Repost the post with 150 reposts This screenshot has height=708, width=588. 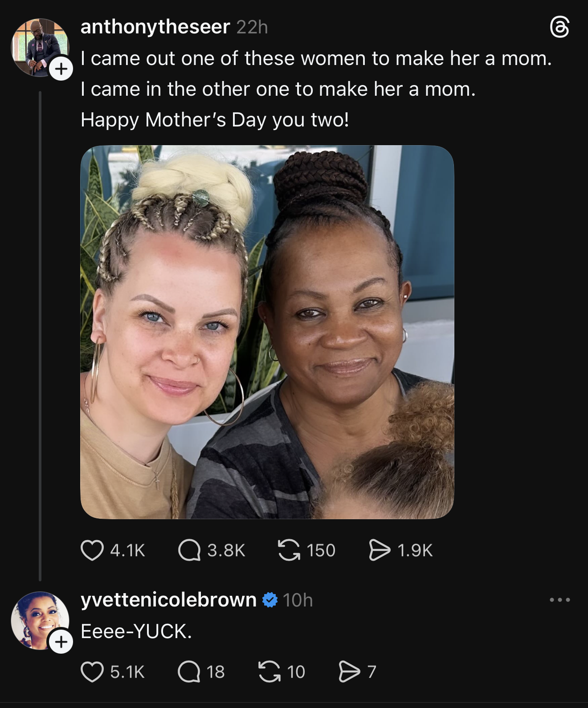pyautogui.click(x=289, y=550)
